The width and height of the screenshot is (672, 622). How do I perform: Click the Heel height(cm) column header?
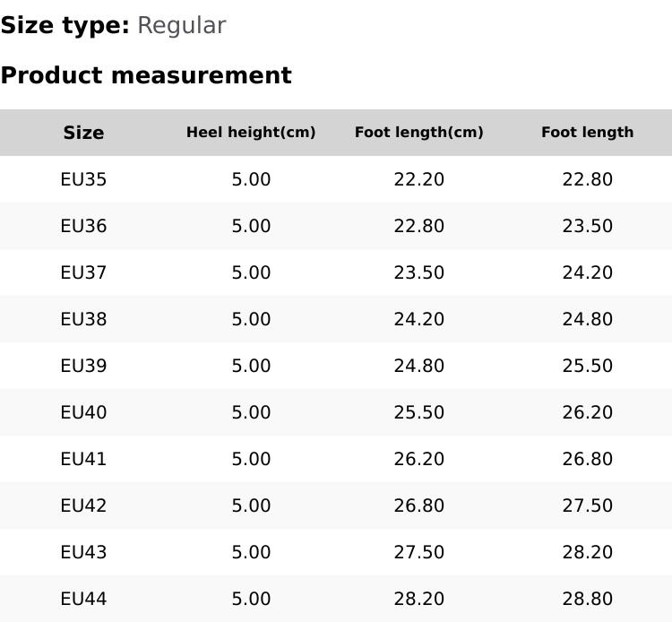click(x=251, y=133)
